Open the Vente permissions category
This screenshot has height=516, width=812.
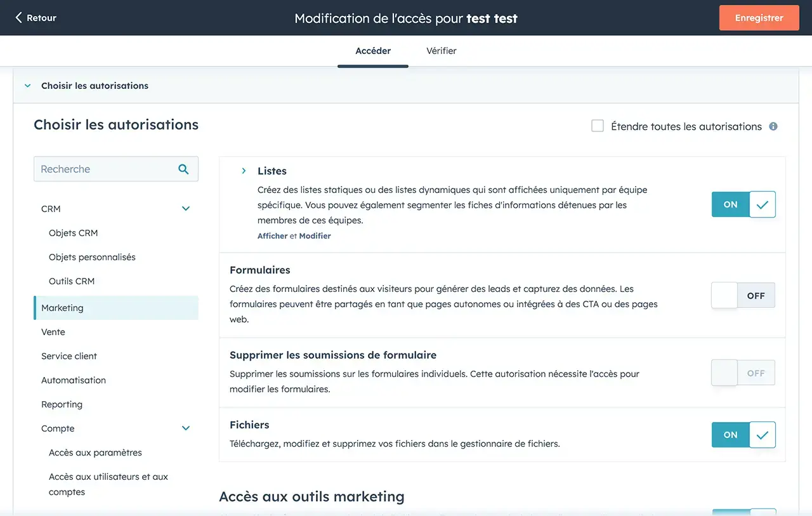coord(53,332)
